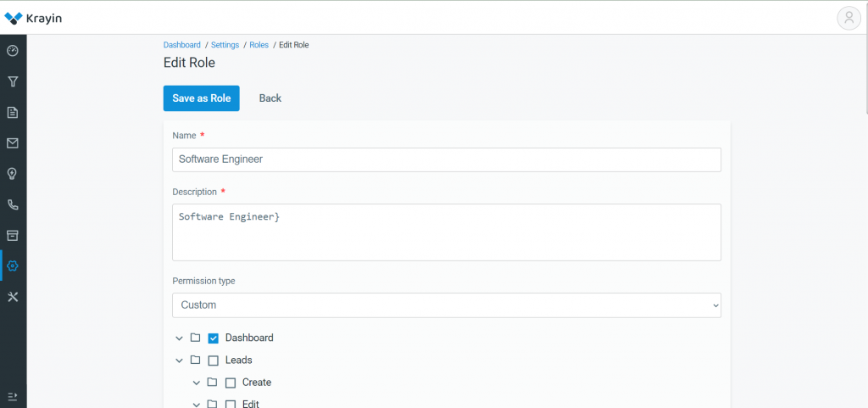This screenshot has height=408, width=868.
Task: Click the Leads tree label
Action: [238, 360]
